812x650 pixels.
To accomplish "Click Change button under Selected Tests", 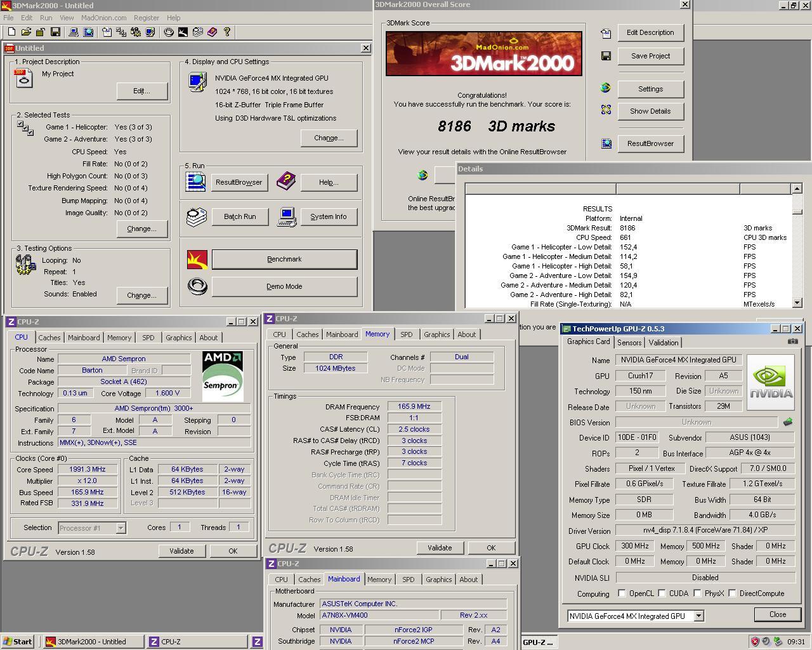I will (141, 229).
